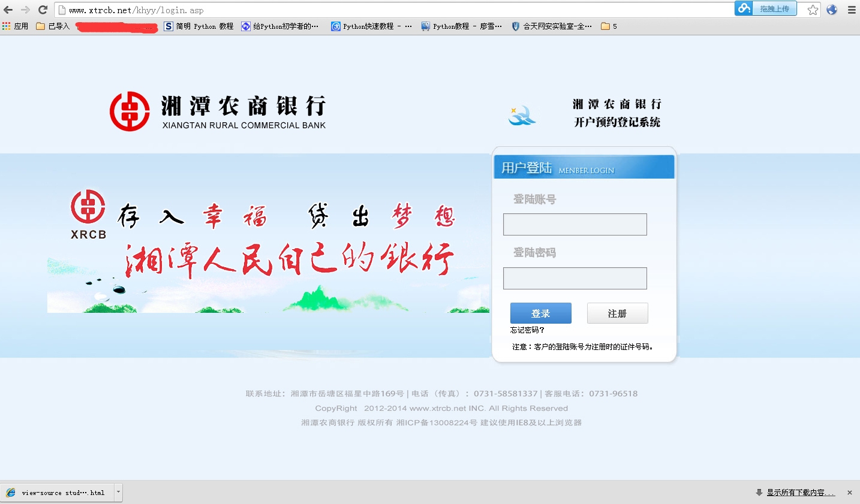Image resolution: width=860 pixels, height=504 pixels.
Task: Open the 简明 Python 教程 bookmark
Action: pos(199,26)
